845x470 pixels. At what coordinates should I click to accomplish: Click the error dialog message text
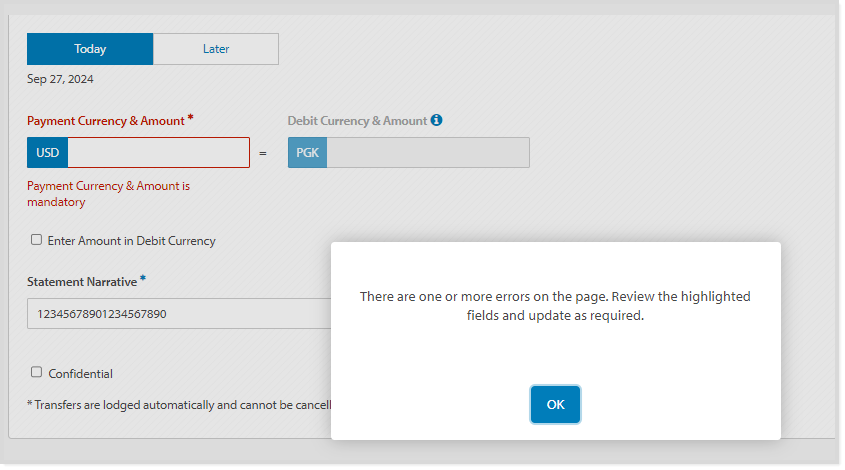click(x=555, y=306)
